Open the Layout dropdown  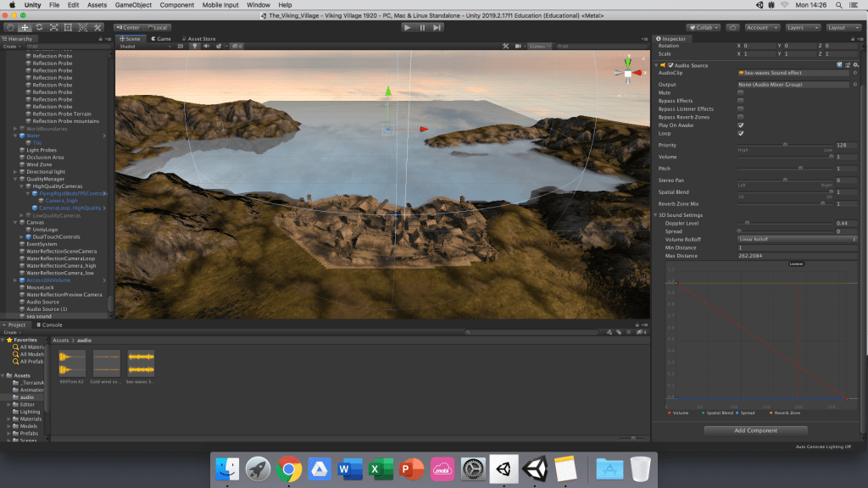(843, 27)
